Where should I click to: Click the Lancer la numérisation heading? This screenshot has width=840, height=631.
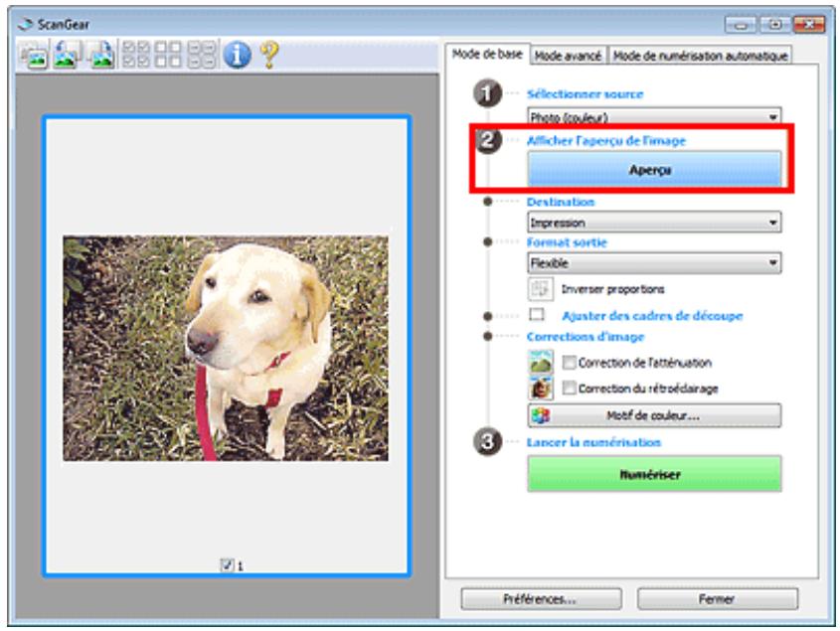tap(593, 442)
